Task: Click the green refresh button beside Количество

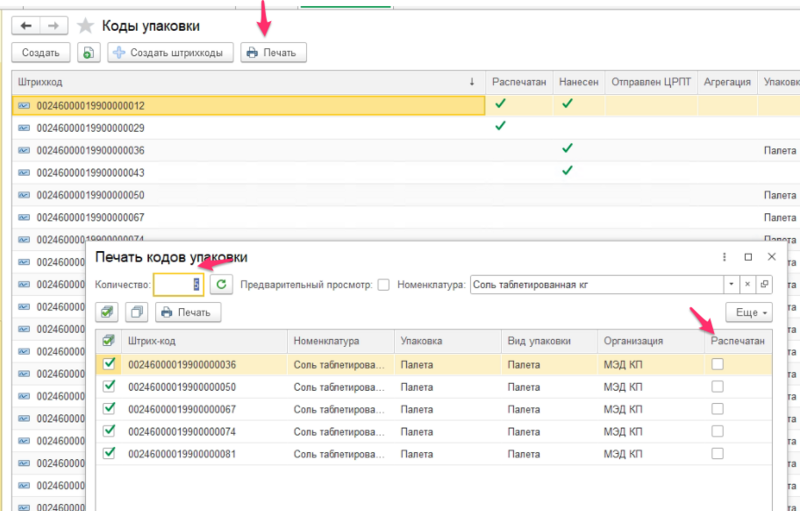Action: 221,285
